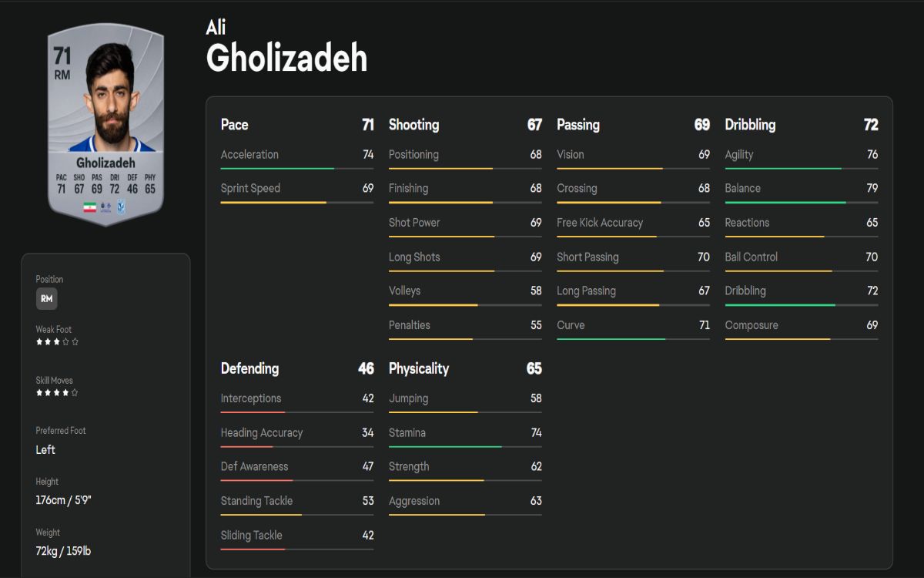Click the Balance stat progress bar
This screenshot has width=924, height=578.
click(801, 202)
